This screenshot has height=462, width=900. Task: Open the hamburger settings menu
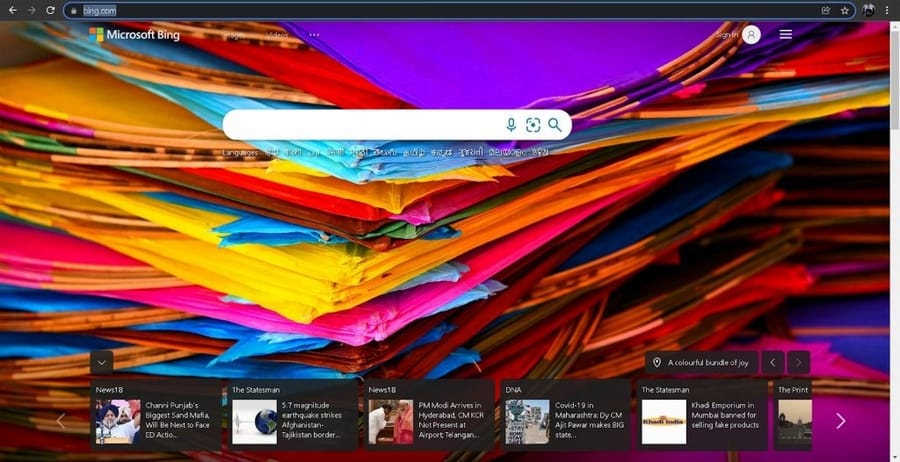point(786,35)
